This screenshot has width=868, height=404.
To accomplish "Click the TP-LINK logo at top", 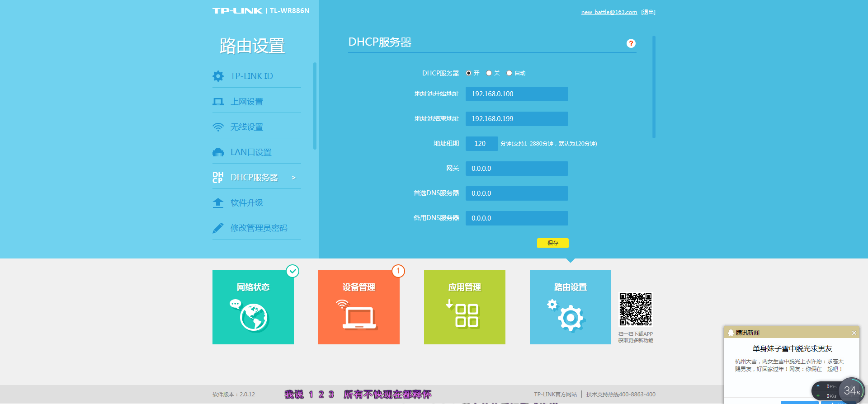I will coord(237,11).
